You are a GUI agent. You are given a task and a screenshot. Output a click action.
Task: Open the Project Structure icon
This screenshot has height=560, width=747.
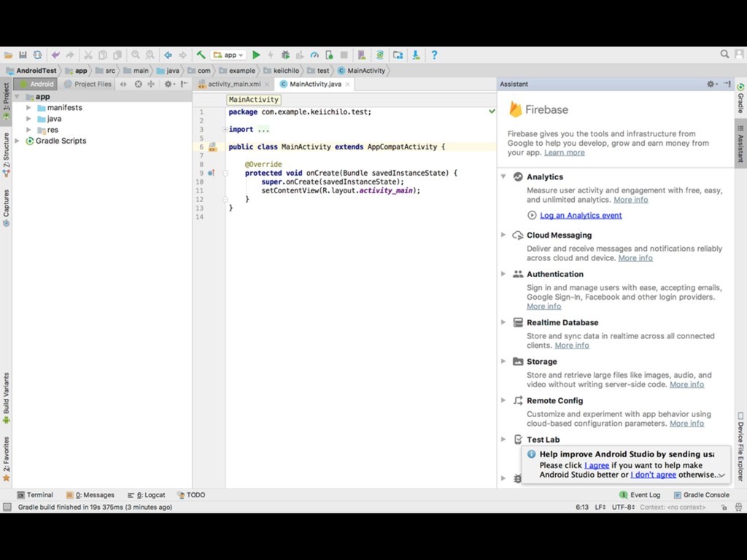pyautogui.click(x=398, y=55)
